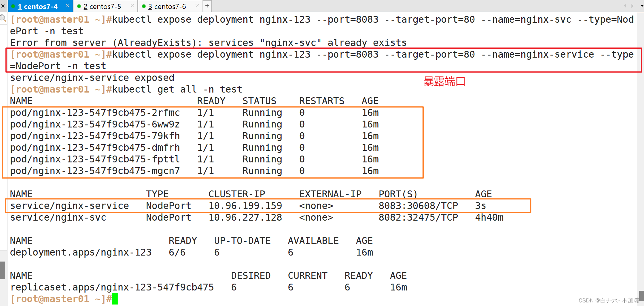Click deployment.apps/nginx-123 text
644x306 pixels.
(x=81, y=252)
